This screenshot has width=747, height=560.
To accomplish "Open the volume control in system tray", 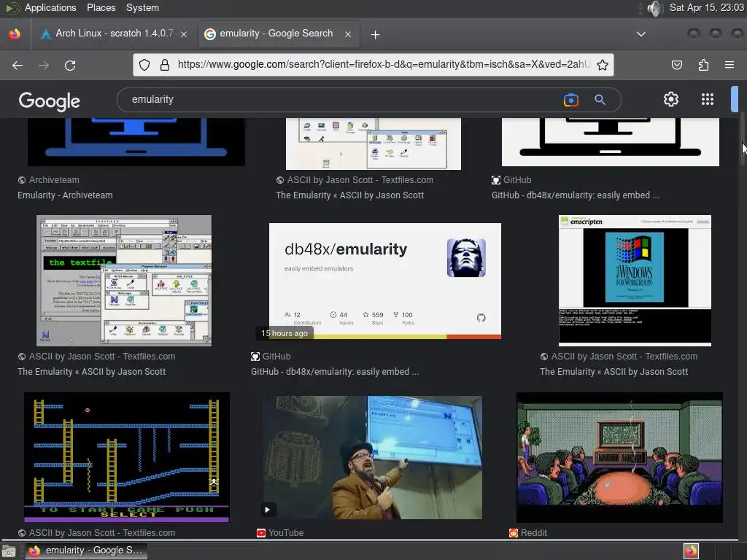I will (655, 8).
